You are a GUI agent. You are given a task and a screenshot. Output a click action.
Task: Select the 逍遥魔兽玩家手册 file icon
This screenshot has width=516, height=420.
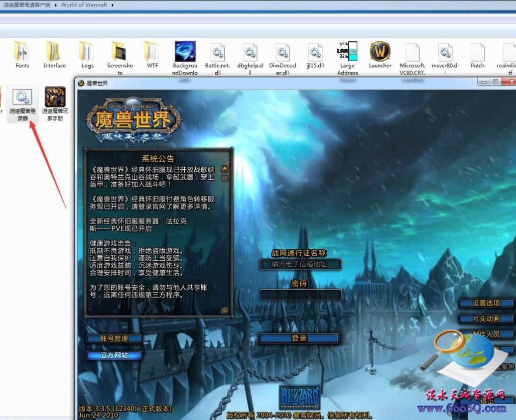click(55, 104)
